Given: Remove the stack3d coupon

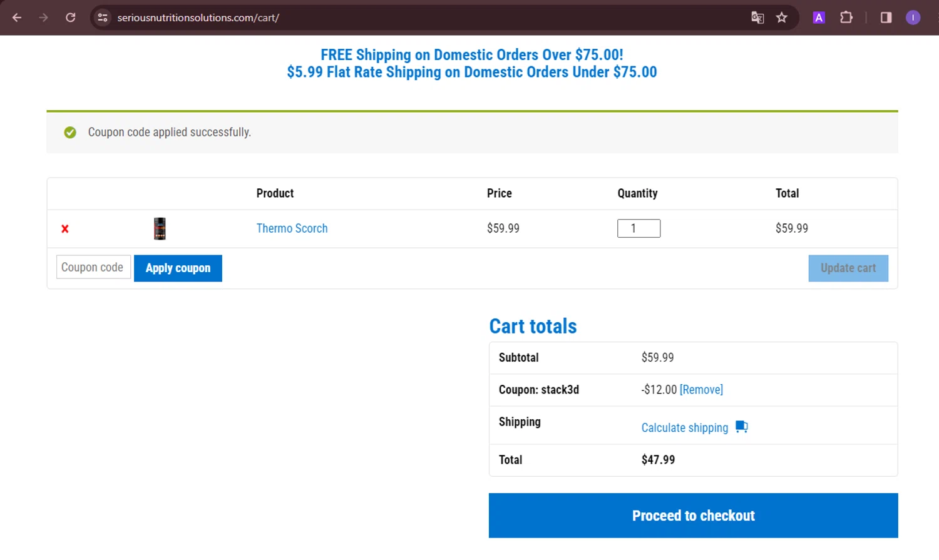Looking at the screenshot, I should pos(701,390).
